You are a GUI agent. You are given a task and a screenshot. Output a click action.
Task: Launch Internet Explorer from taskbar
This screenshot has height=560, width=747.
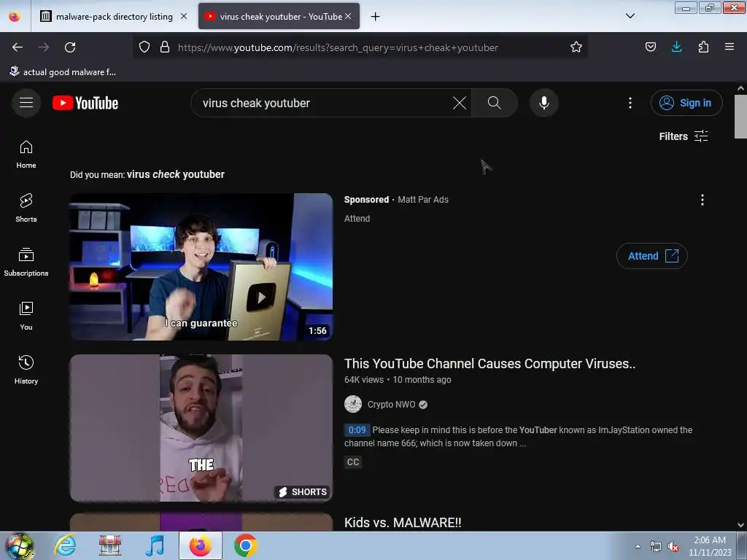65,545
